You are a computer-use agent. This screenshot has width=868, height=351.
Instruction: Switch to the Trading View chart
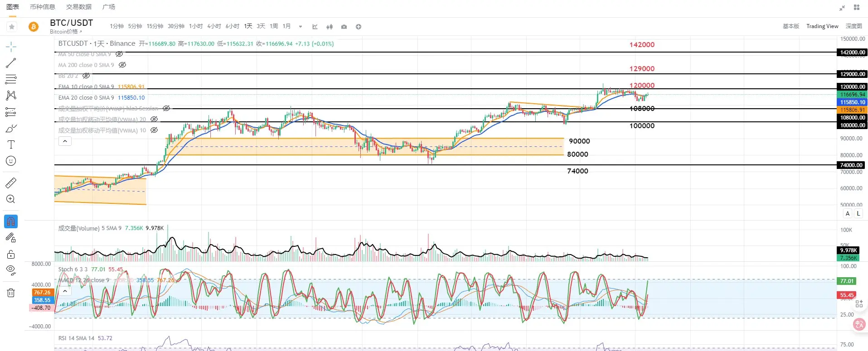coord(822,26)
